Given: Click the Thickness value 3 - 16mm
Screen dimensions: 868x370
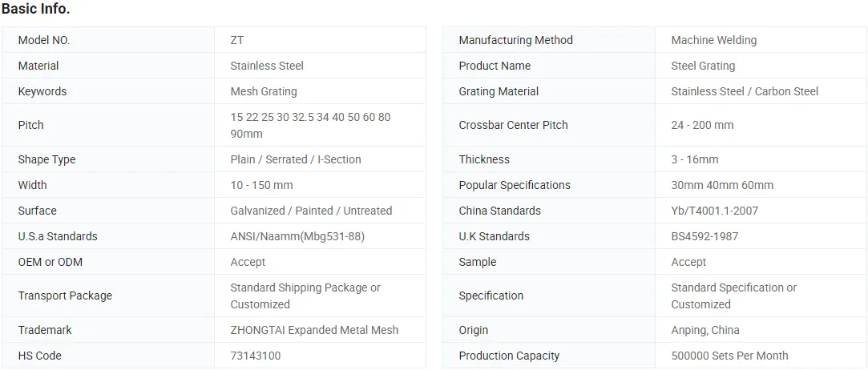Looking at the screenshot, I should [x=695, y=159].
